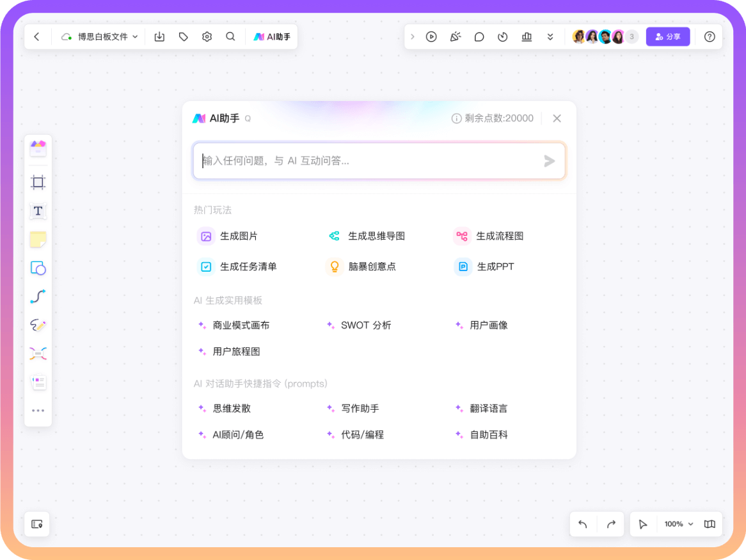Open AI助手 from the top toolbar
Screen dimensions: 746x560
pos(272,36)
